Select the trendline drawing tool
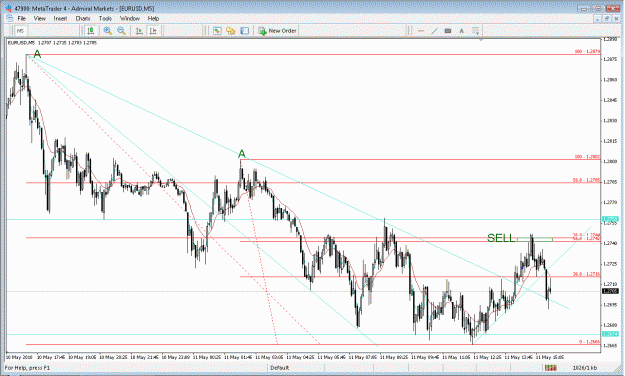 [x=434, y=31]
